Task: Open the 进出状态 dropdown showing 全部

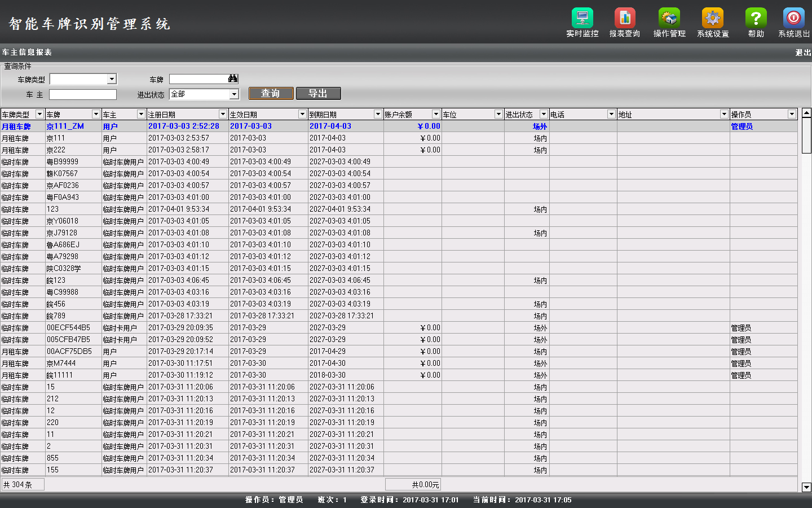Action: pyautogui.click(x=234, y=94)
